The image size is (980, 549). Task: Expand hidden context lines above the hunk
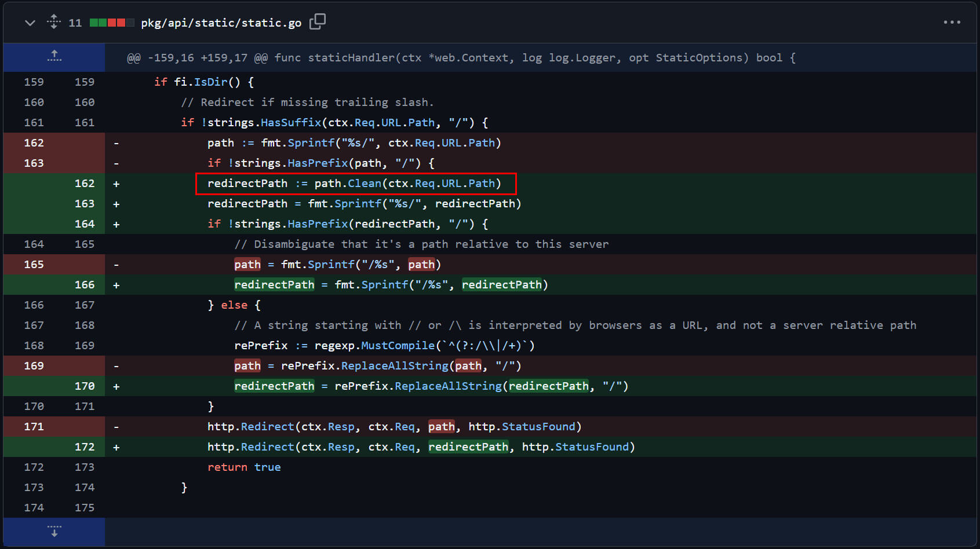[53, 57]
